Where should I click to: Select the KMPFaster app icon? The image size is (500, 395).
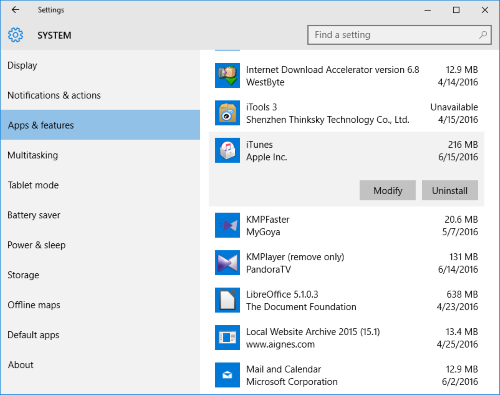227,225
